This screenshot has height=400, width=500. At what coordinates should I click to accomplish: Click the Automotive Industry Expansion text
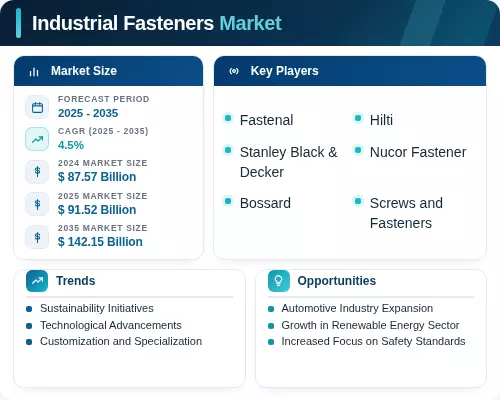(x=357, y=308)
